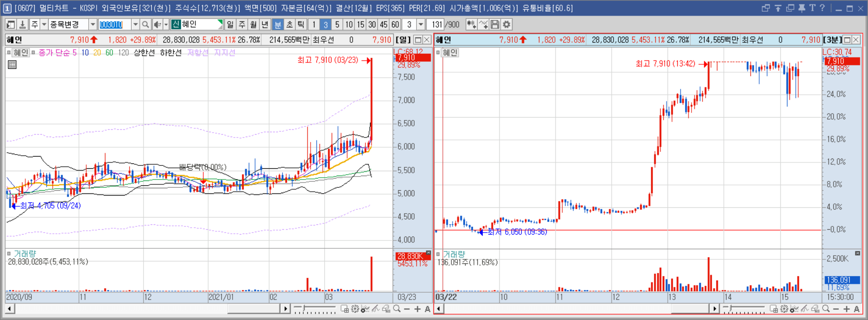Select the 월 (monthly) period button
This screenshot has width=868, height=320.
(254, 24)
